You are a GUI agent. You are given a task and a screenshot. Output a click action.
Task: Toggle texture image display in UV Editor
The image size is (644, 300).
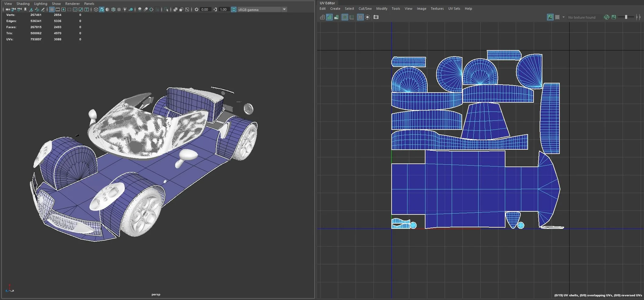(550, 17)
